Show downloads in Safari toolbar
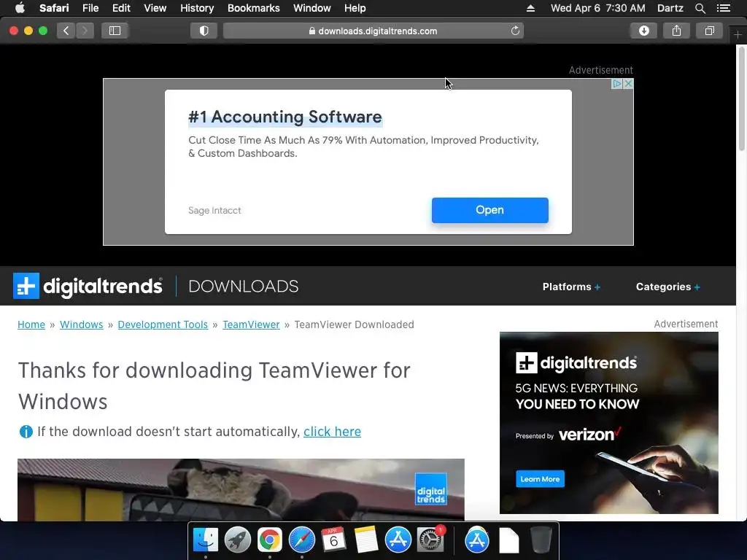The image size is (747, 560). 643,31
